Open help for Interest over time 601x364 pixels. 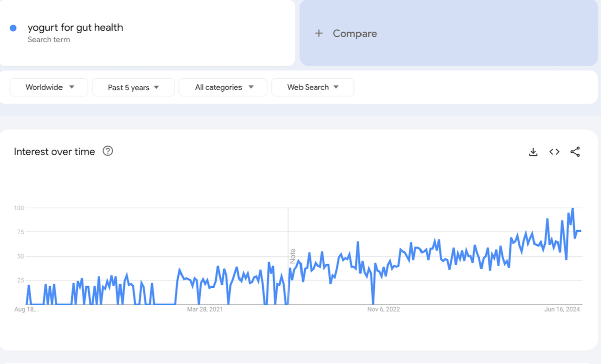tap(108, 151)
